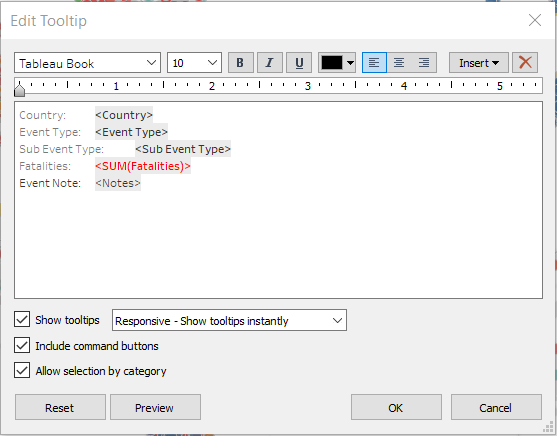This screenshot has width=557, height=436.
Task: Close the Edit Tooltip dialog
Action: tap(535, 20)
